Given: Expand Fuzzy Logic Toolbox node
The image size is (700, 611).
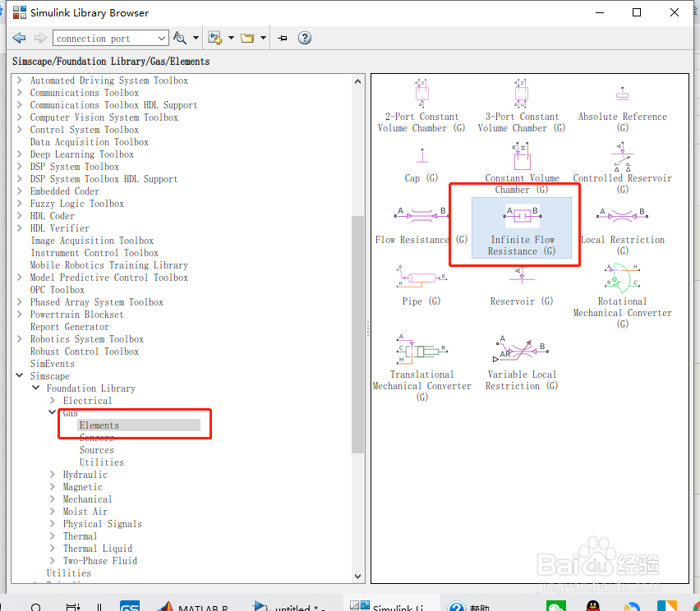Looking at the screenshot, I should (20, 204).
